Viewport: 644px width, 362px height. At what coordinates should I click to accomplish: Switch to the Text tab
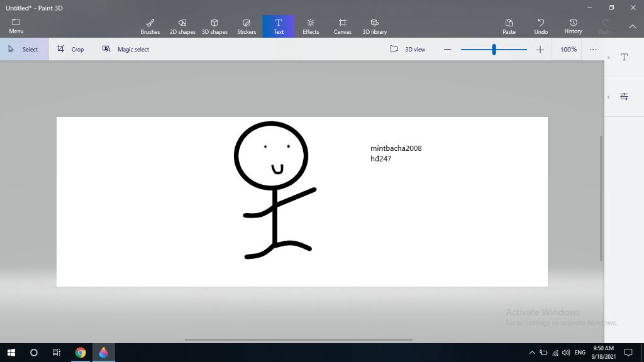pyautogui.click(x=279, y=26)
